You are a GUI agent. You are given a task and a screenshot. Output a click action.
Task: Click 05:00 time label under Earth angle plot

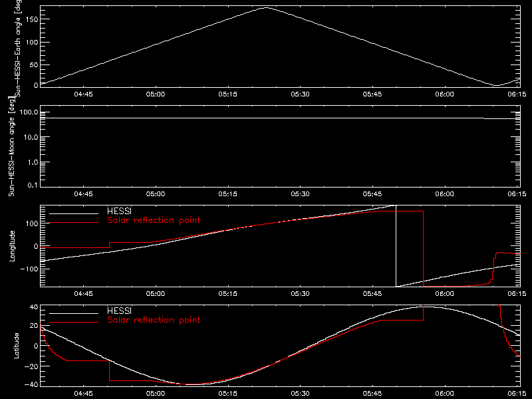point(156,94)
